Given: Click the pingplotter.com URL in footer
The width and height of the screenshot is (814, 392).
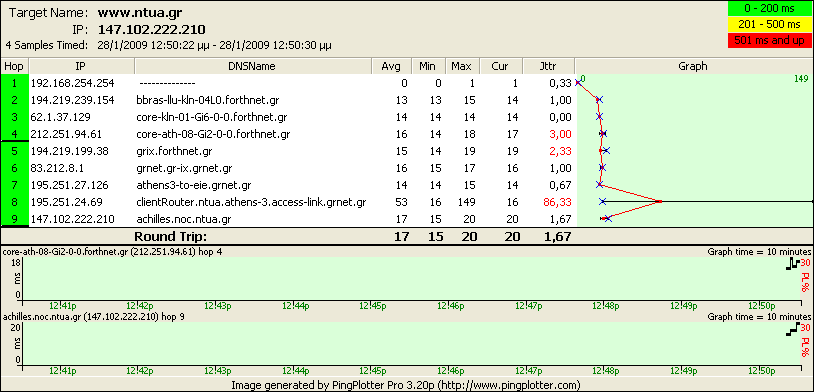Looking at the screenshot, I should pyautogui.click(x=510, y=385).
